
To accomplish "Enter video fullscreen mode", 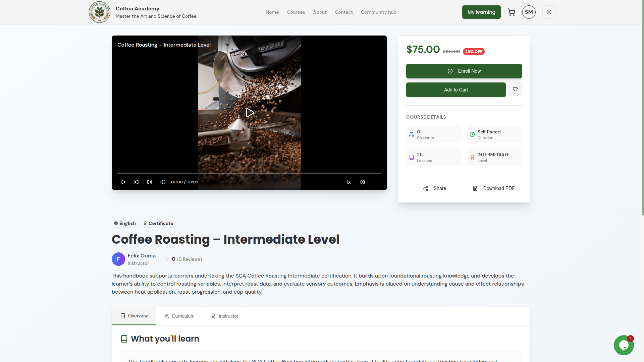I will coord(376,182).
